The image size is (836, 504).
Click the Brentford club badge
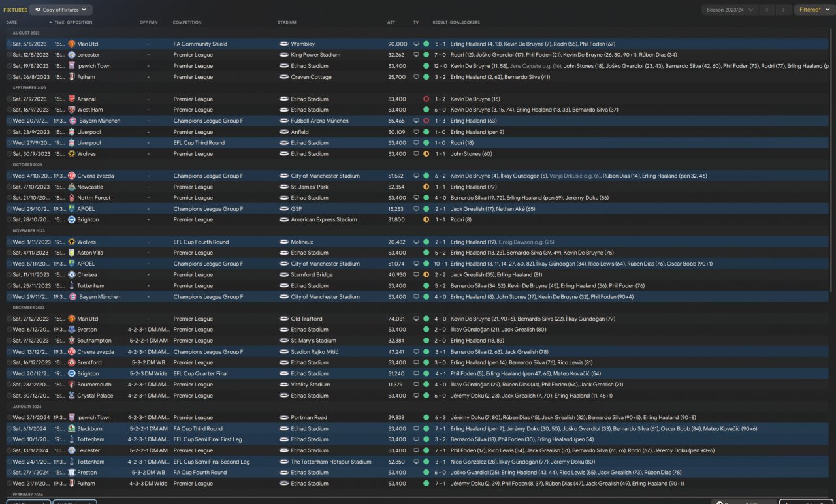[x=72, y=362]
